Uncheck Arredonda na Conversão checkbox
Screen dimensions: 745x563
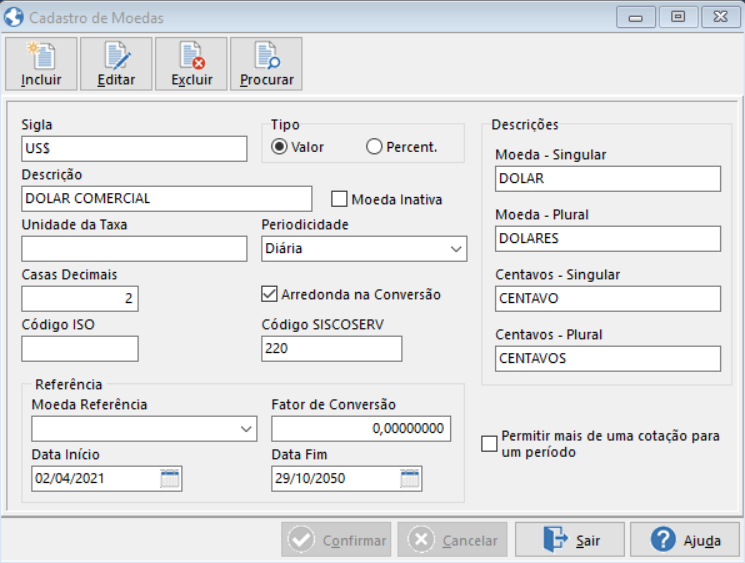[269, 294]
